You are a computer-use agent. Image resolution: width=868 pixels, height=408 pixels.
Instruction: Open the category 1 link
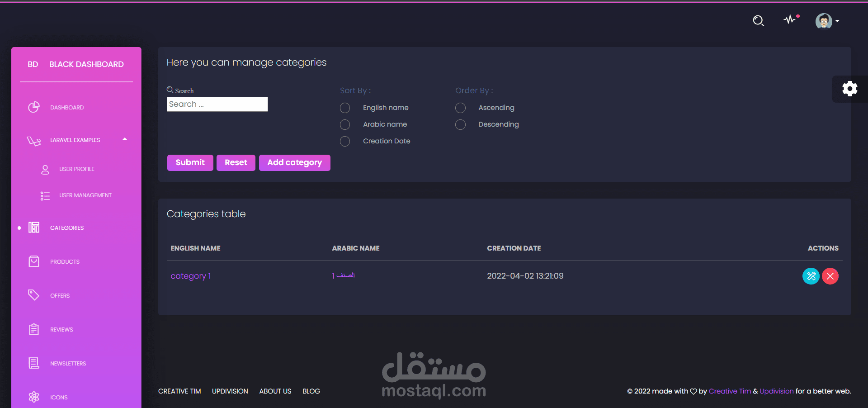click(x=190, y=276)
